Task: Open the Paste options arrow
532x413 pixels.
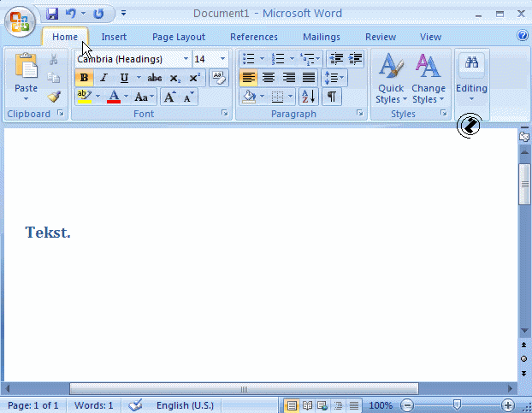Action: coord(27,99)
